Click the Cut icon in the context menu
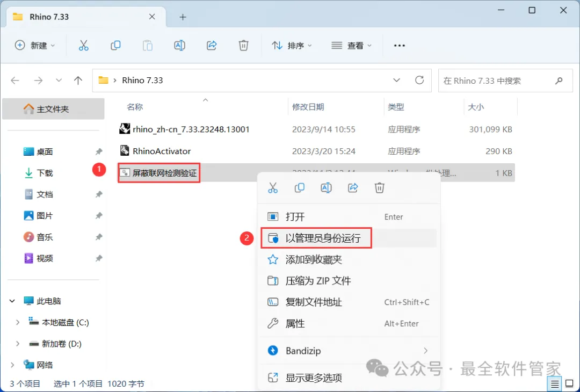The width and height of the screenshot is (580, 392). (x=273, y=188)
